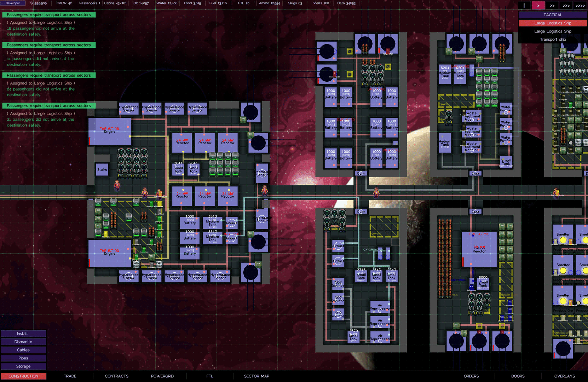Click the Fuel 13216 resource readout
The image size is (588, 382).
click(218, 3)
